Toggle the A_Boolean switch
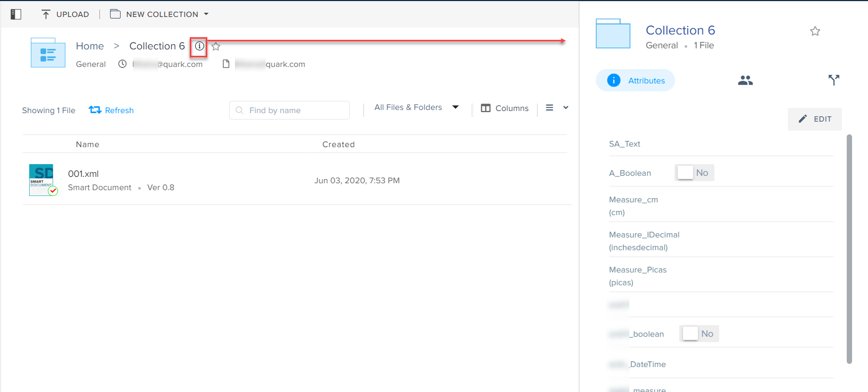868x392 pixels. coord(694,173)
